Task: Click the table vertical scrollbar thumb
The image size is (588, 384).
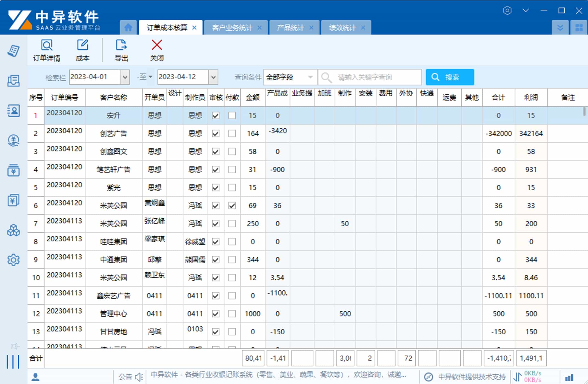Action: click(584, 111)
